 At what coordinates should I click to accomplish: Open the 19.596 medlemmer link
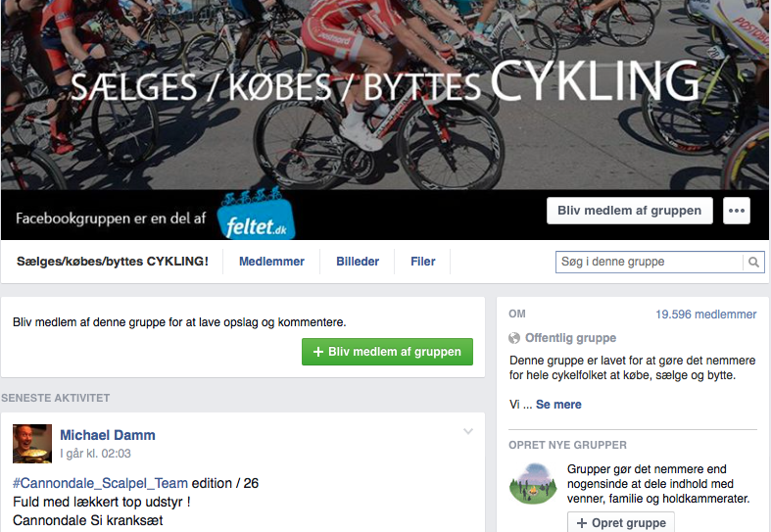point(705,314)
